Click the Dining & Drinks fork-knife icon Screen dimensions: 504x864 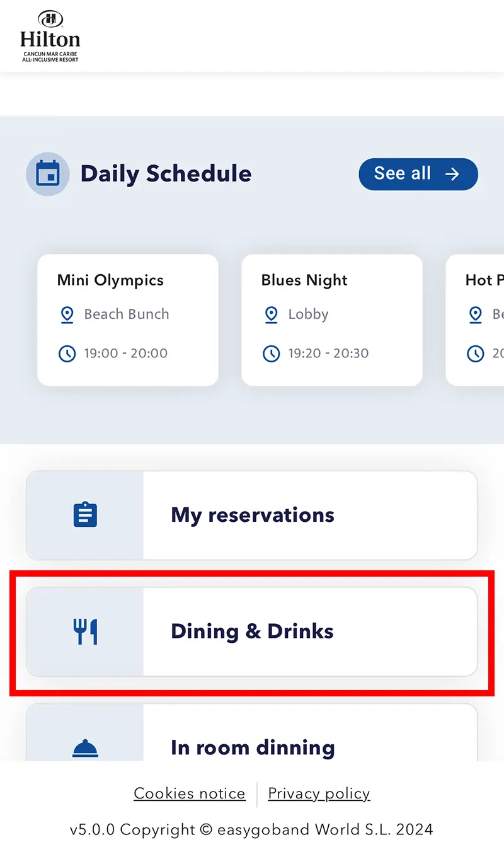pos(85,631)
